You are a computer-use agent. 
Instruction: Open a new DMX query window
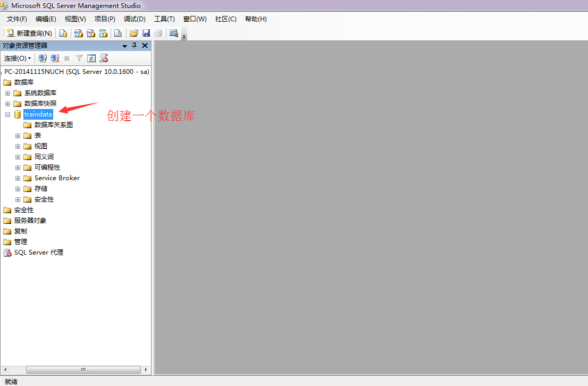[91, 33]
